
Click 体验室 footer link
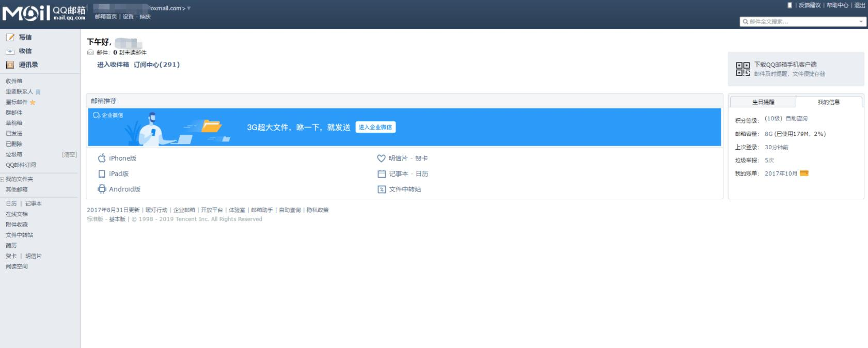click(237, 210)
